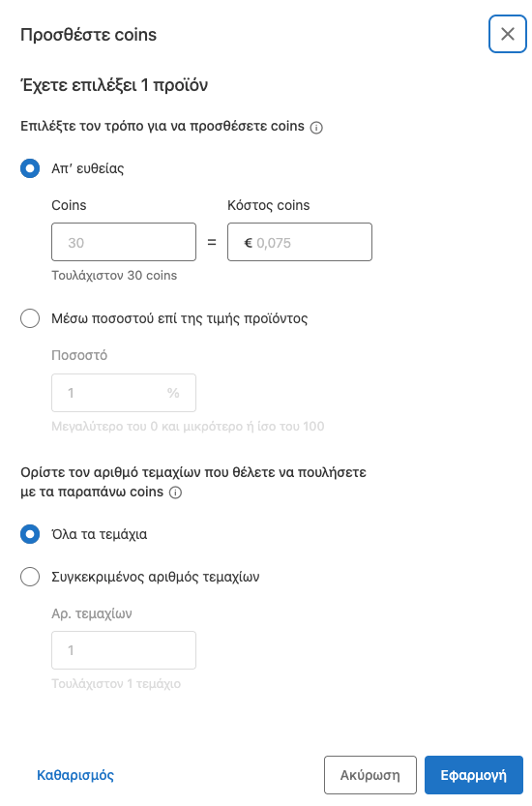Screen dimensions: 532x806
Task: Click the Έχετε επιλέξει 1 προϊόν heading
Action: coord(114,85)
